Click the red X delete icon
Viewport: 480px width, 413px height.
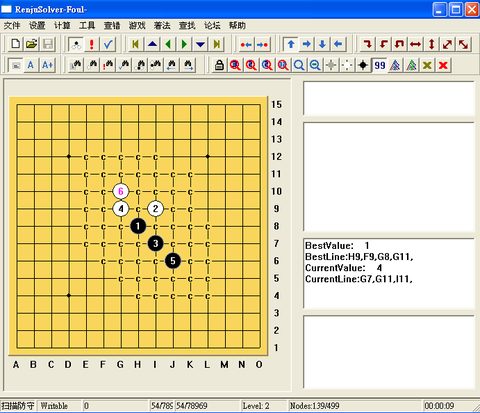(x=443, y=65)
